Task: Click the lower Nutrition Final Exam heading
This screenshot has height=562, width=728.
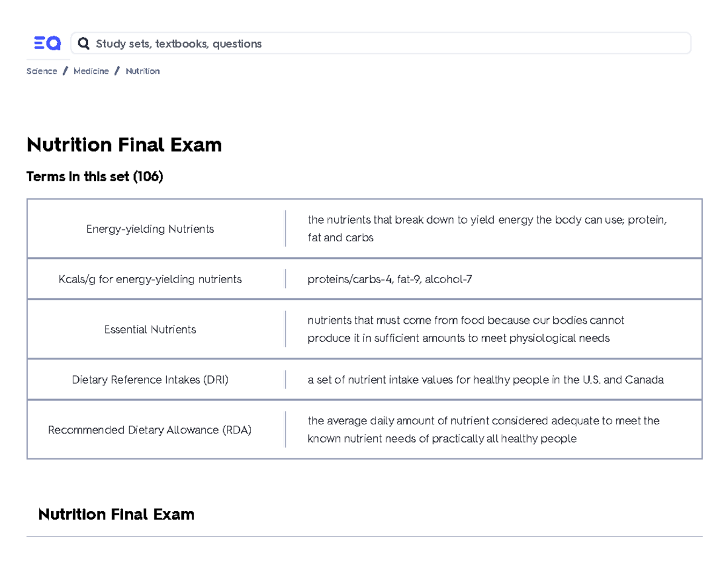Action: coord(116,514)
